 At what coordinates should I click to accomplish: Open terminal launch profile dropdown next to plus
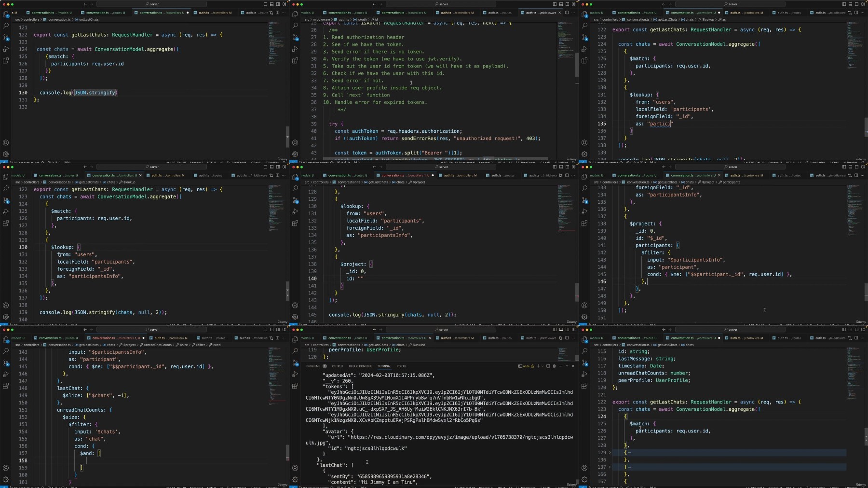point(542,366)
